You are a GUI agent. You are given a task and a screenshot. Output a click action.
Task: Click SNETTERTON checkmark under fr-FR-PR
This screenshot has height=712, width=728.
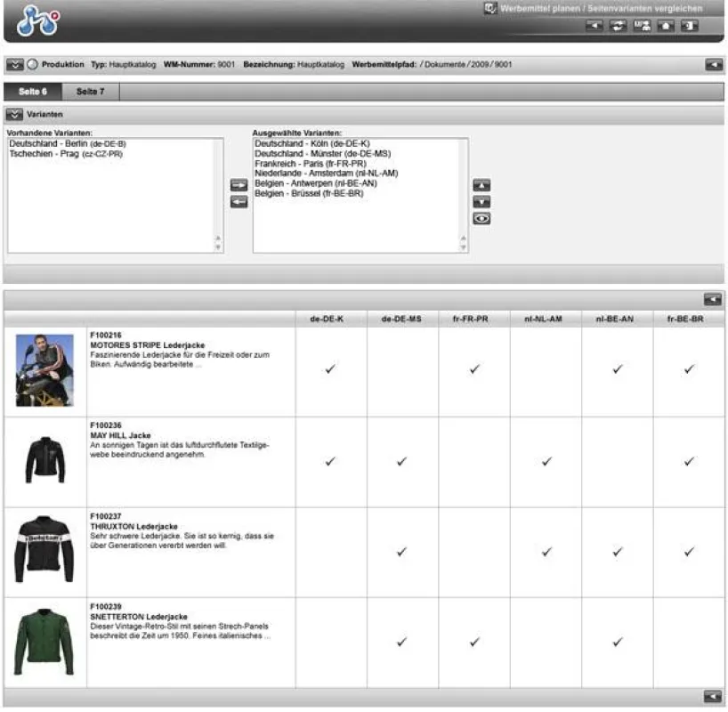[474, 642]
